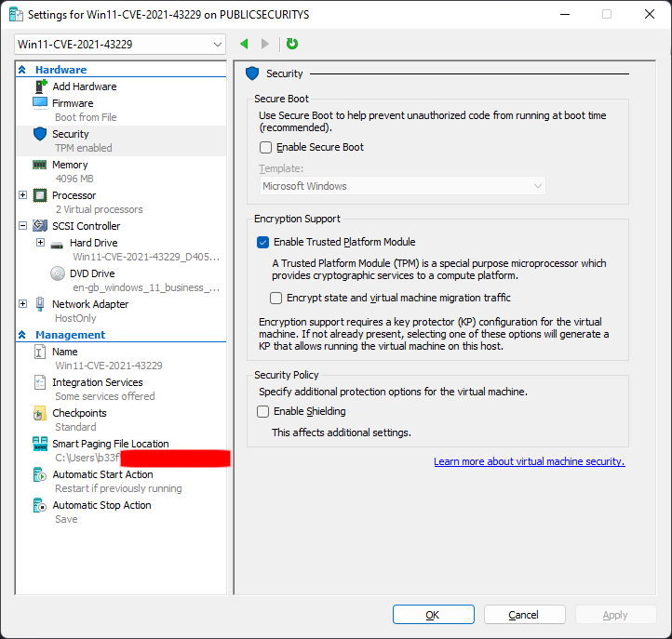Screen dimensions: 672x639
Task: Select the Firmware settings entry
Action: [73, 103]
